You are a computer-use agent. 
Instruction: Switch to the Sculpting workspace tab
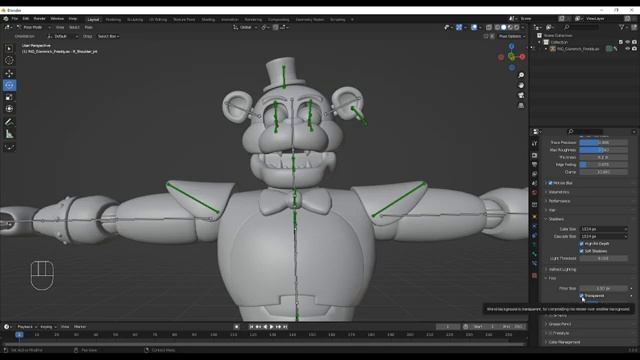(x=135, y=19)
